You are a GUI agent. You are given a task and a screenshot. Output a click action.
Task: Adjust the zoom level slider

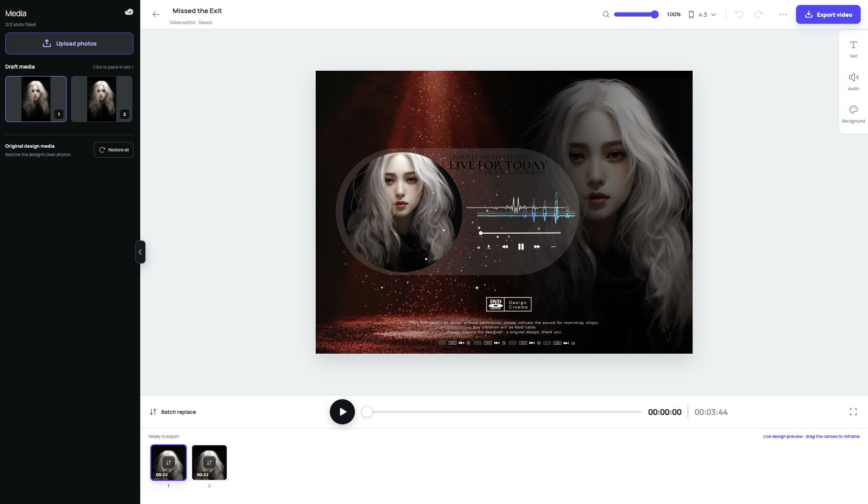[636, 15]
